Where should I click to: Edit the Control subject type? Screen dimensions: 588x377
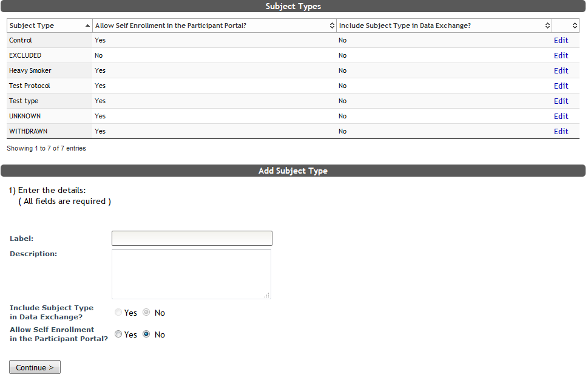click(560, 40)
